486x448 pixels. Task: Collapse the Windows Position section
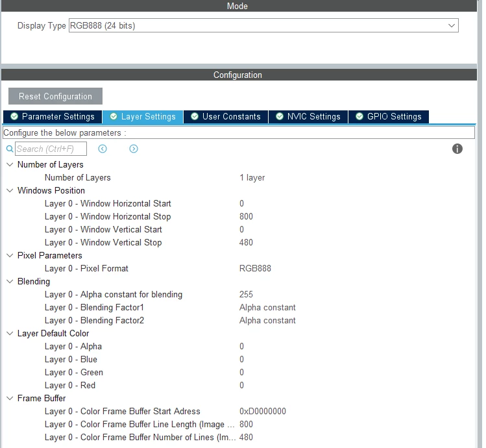tap(10, 190)
